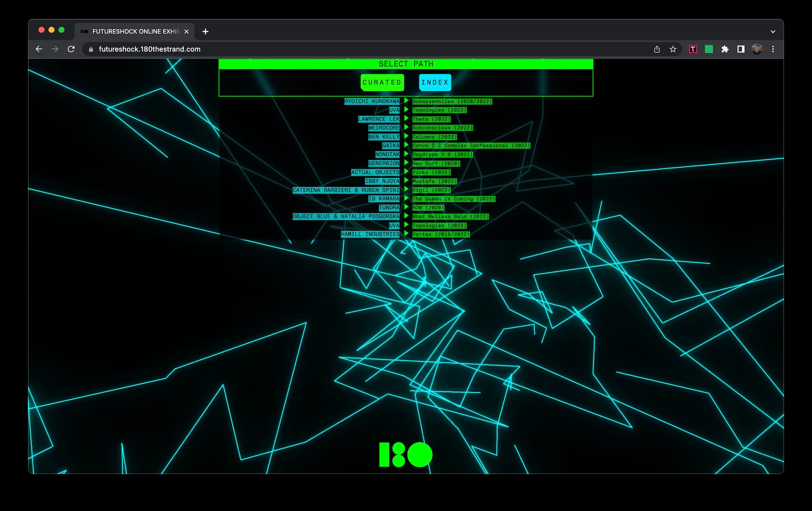The height and width of the screenshot is (511, 812).
Task: Select artist IB Kamara
Action: tap(384, 199)
